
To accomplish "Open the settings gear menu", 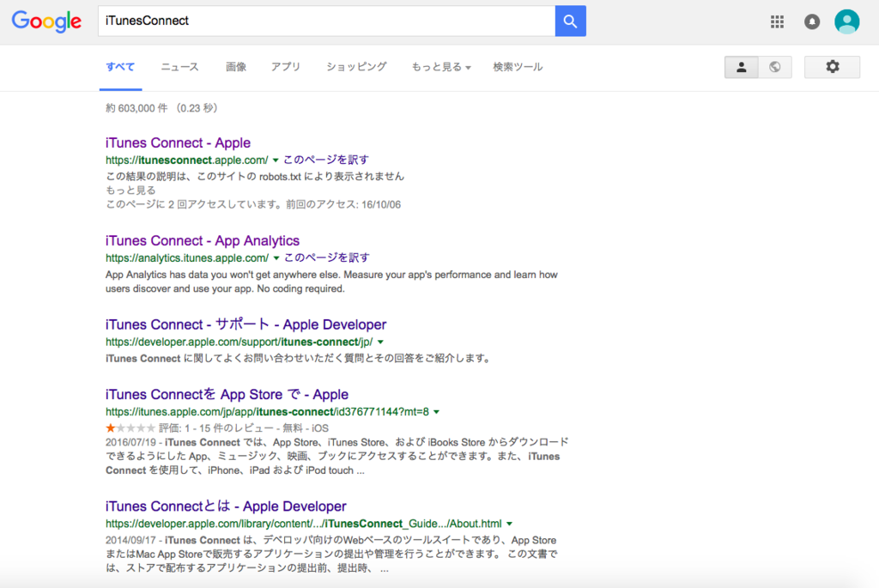I will click(x=832, y=67).
